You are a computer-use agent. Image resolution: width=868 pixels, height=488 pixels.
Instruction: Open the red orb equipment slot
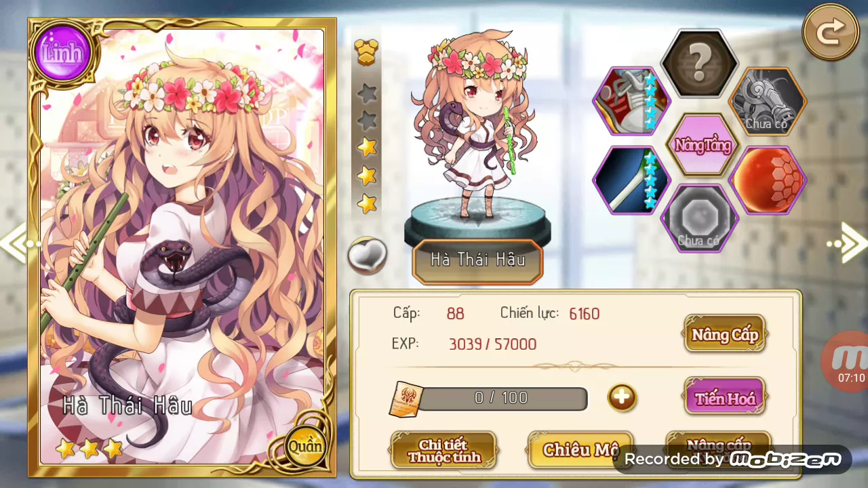[x=768, y=180]
